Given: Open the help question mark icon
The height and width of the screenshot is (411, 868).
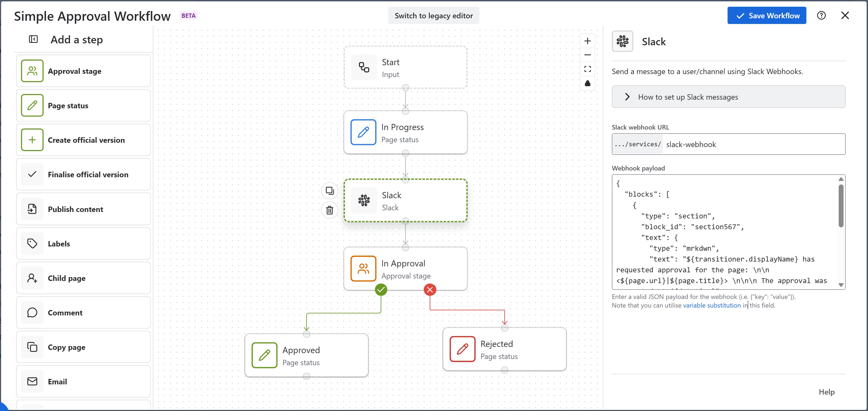Looking at the screenshot, I should click(x=821, y=16).
